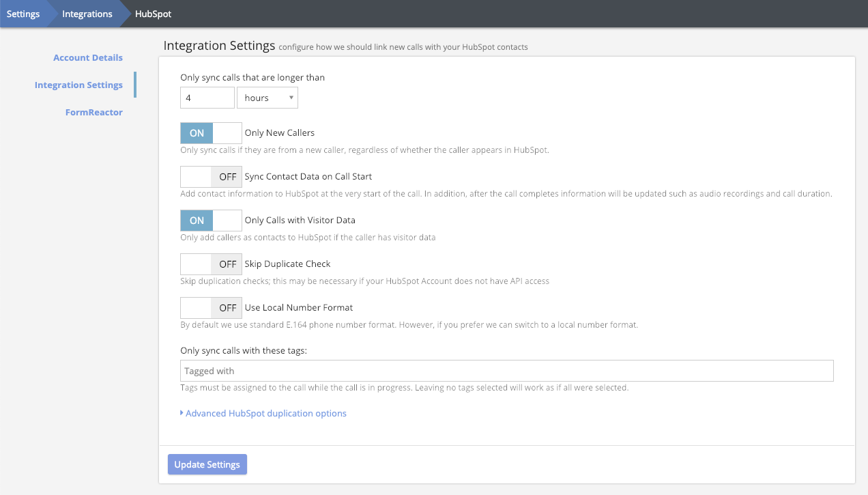868x495 pixels.
Task: Click the Skip Duplicate Check label
Action: (x=287, y=264)
